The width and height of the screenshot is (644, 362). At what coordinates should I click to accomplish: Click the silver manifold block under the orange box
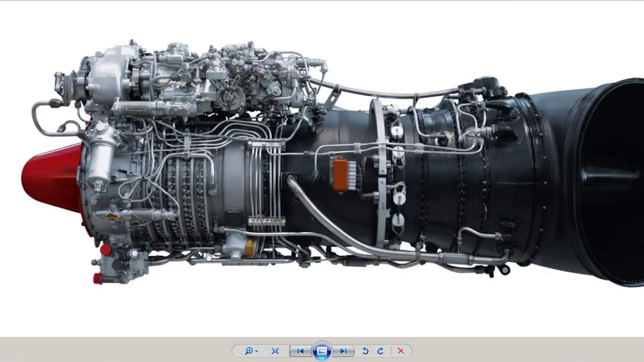pos(267,221)
